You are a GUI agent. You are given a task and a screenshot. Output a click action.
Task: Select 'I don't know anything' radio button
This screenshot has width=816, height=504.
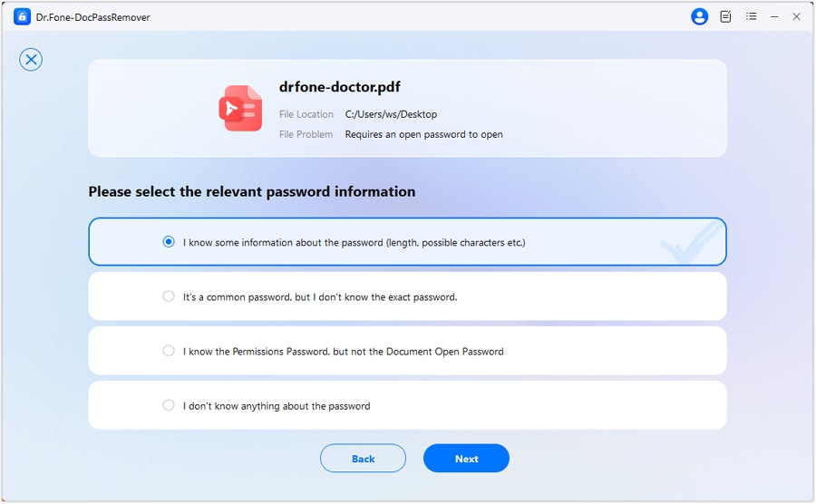tap(169, 405)
